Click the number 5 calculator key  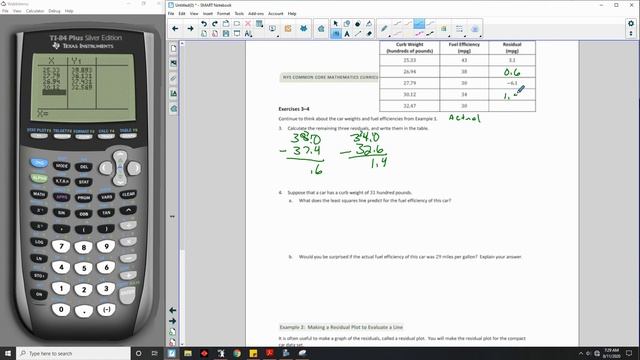coord(84,268)
